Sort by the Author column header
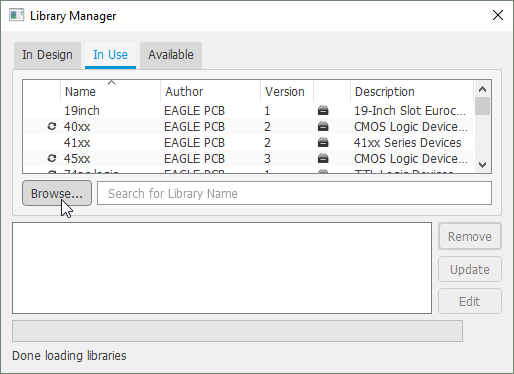This screenshot has width=514, height=374. [210, 91]
